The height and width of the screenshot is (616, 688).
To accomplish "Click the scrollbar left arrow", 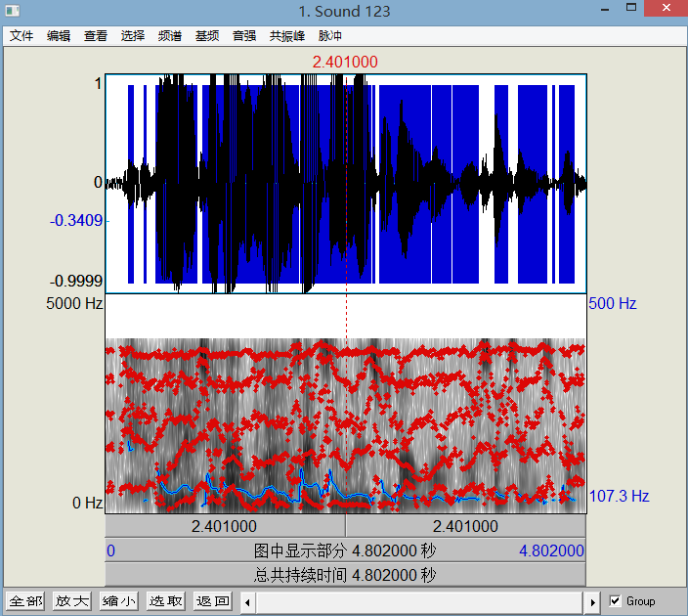I will point(247,602).
